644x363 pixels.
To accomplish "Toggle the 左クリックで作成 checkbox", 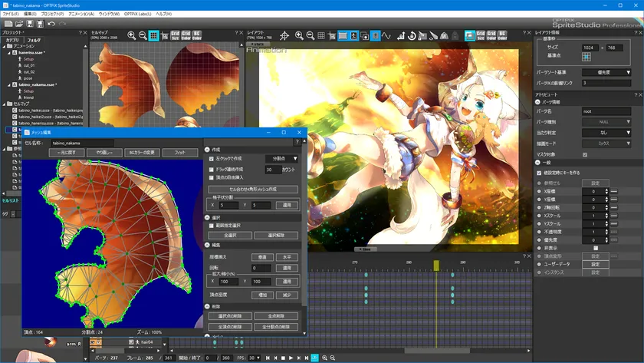I will tap(212, 159).
